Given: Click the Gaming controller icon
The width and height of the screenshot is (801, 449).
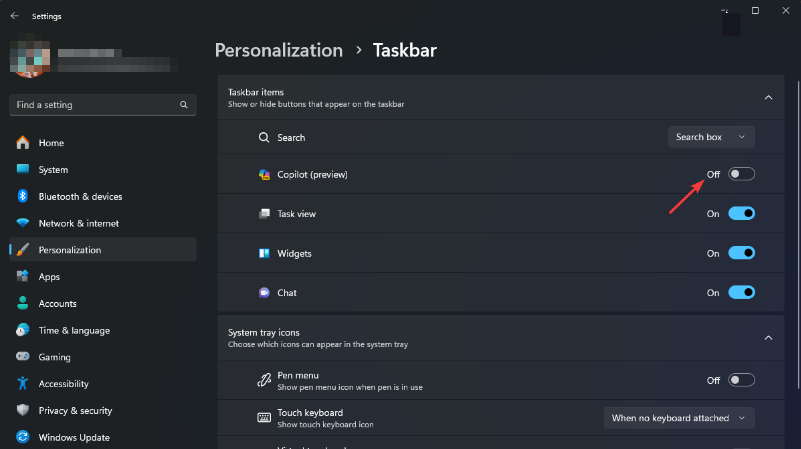Looking at the screenshot, I should [23, 357].
